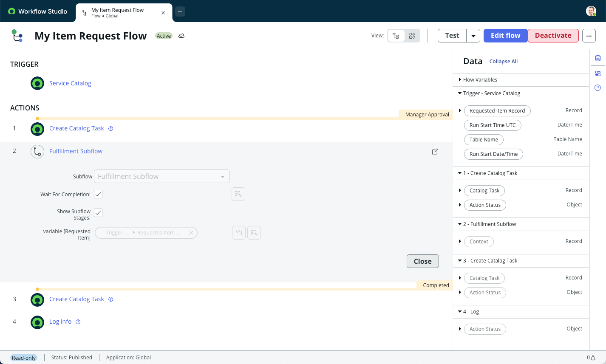Select the My Item Request Flow tab
The width and height of the screenshot is (606, 364).
[x=124, y=13]
